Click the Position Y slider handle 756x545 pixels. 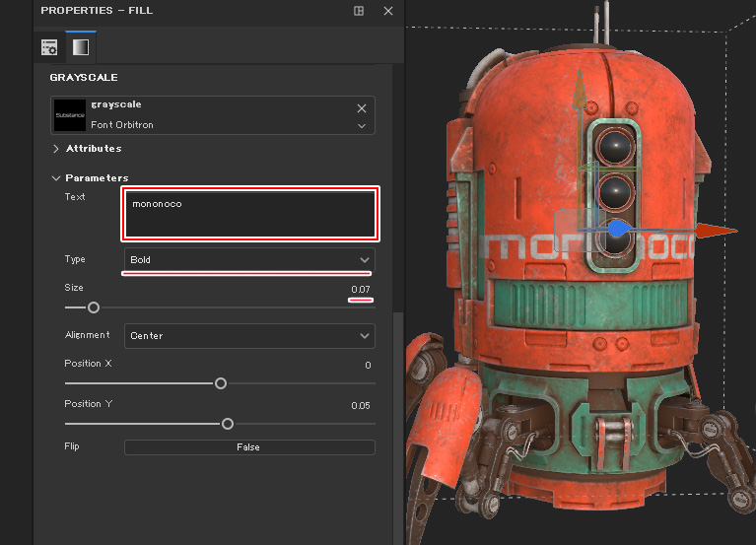point(228,424)
